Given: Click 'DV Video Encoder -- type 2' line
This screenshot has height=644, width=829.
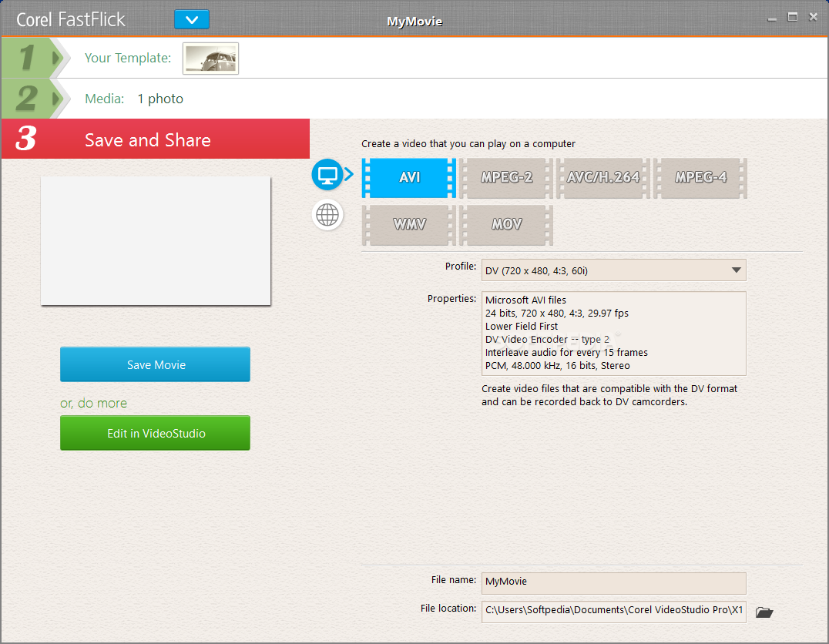Looking at the screenshot, I should 547,340.
